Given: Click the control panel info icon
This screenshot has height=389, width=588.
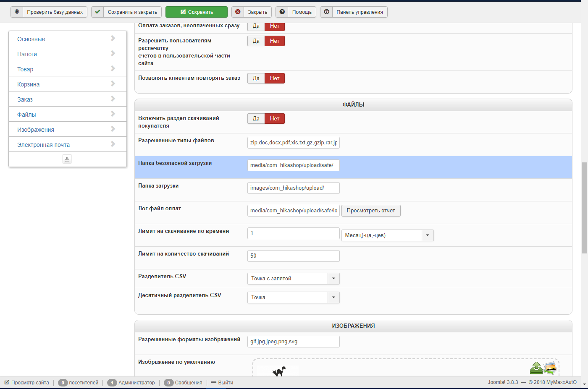Looking at the screenshot, I should pos(326,12).
